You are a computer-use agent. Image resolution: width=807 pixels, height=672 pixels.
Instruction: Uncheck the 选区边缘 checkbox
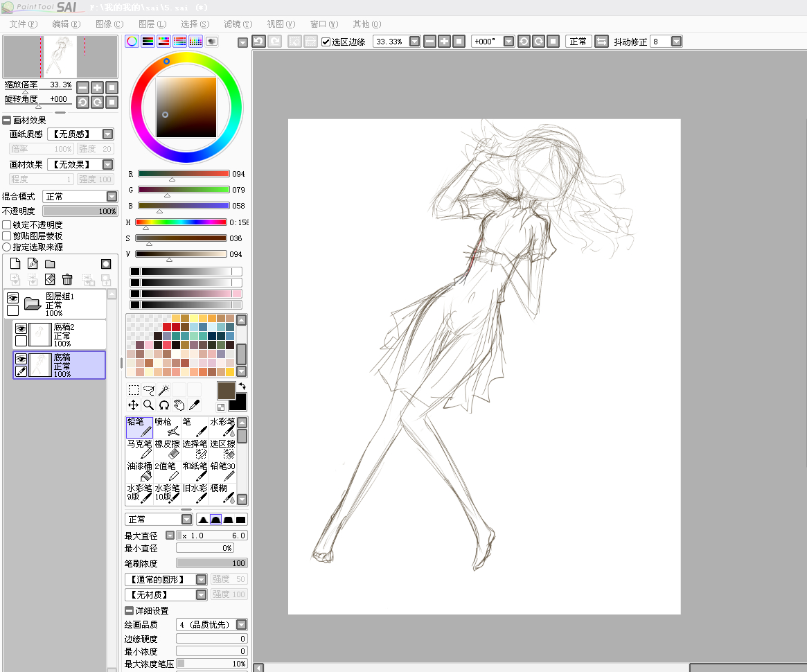(326, 42)
